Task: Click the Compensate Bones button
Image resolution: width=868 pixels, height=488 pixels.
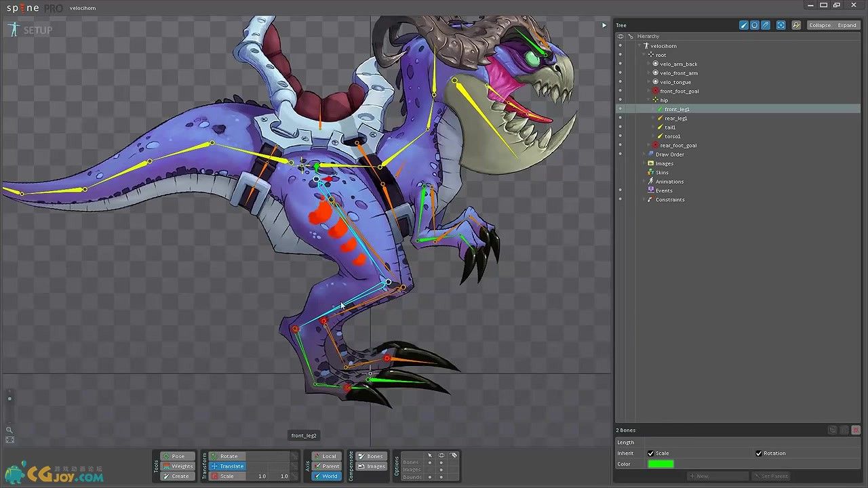Action: click(372, 456)
